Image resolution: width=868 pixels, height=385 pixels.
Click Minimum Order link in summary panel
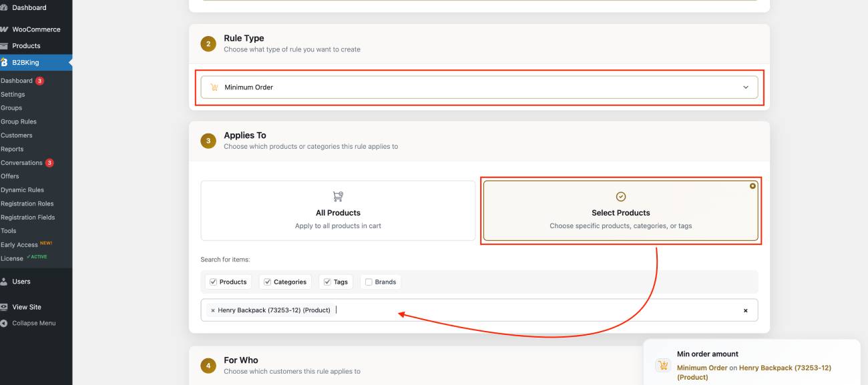click(x=702, y=368)
